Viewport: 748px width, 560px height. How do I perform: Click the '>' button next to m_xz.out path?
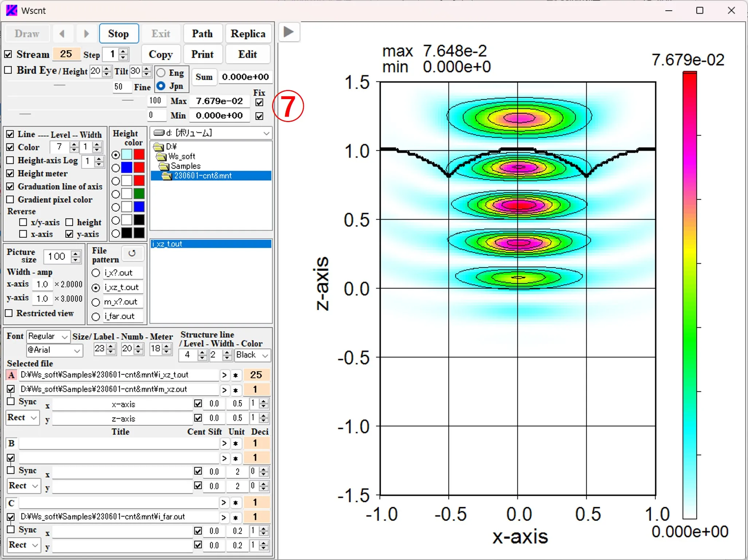pos(224,390)
